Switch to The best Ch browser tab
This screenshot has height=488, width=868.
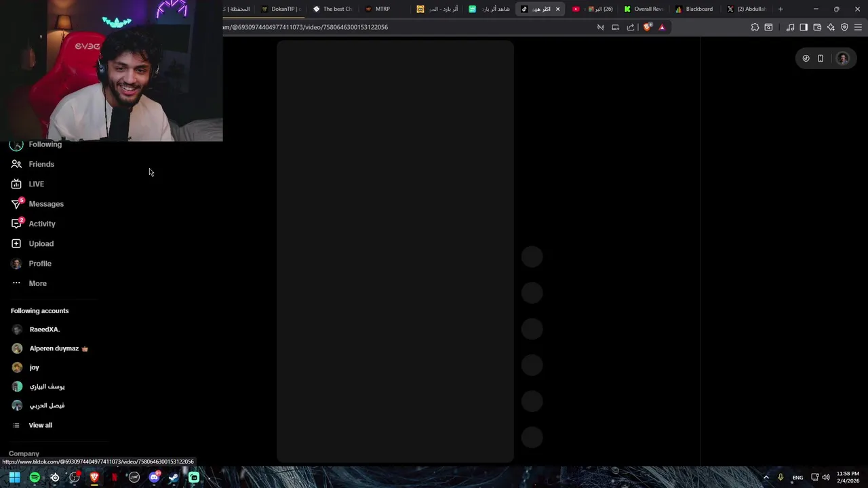click(x=332, y=9)
